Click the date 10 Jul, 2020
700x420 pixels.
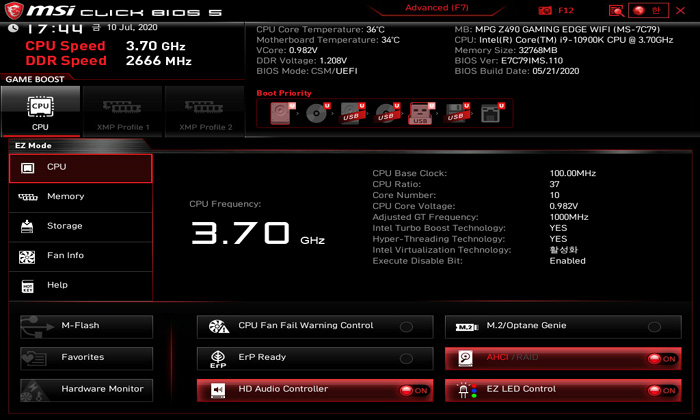click(x=132, y=27)
